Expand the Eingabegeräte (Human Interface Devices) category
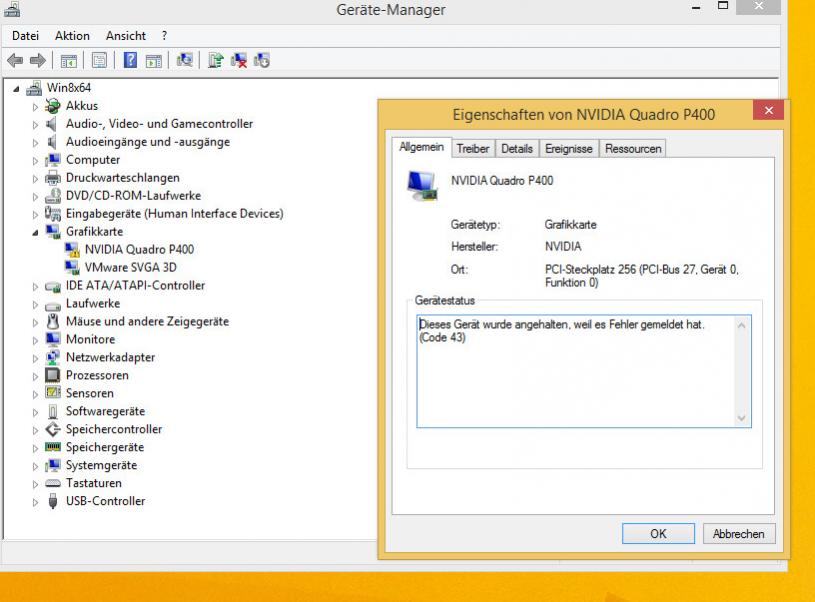815x602 pixels. click(35, 214)
